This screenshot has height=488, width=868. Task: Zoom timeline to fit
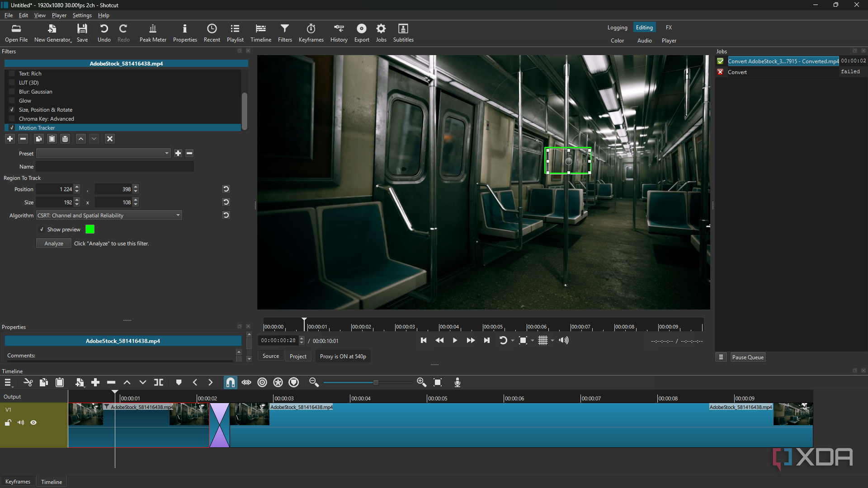pos(438,382)
